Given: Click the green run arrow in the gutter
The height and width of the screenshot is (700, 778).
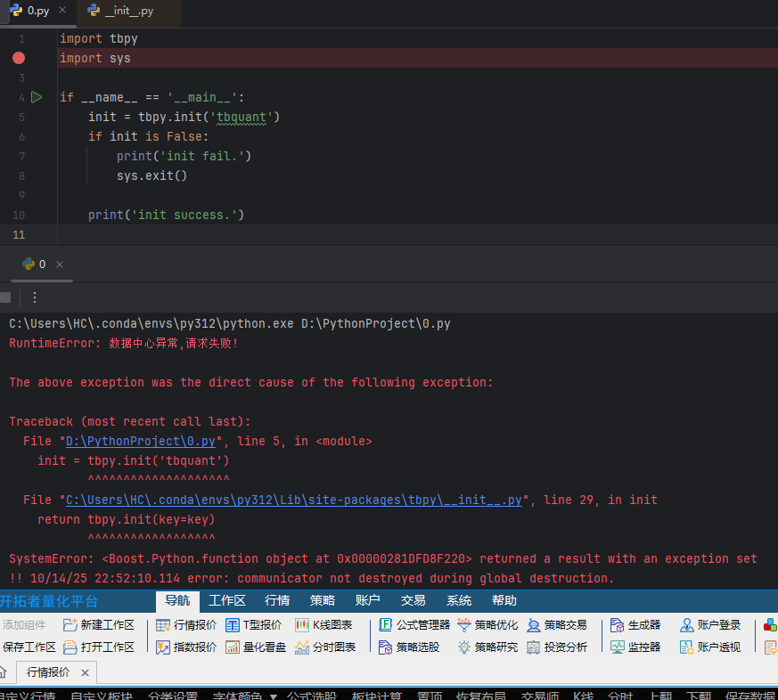Looking at the screenshot, I should (37, 97).
